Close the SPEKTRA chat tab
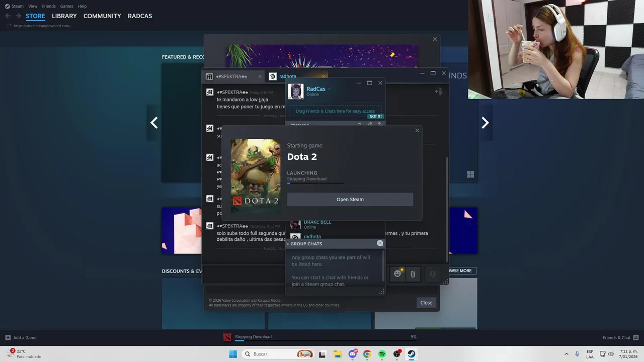The height and width of the screenshot is (362, 644). point(260,76)
